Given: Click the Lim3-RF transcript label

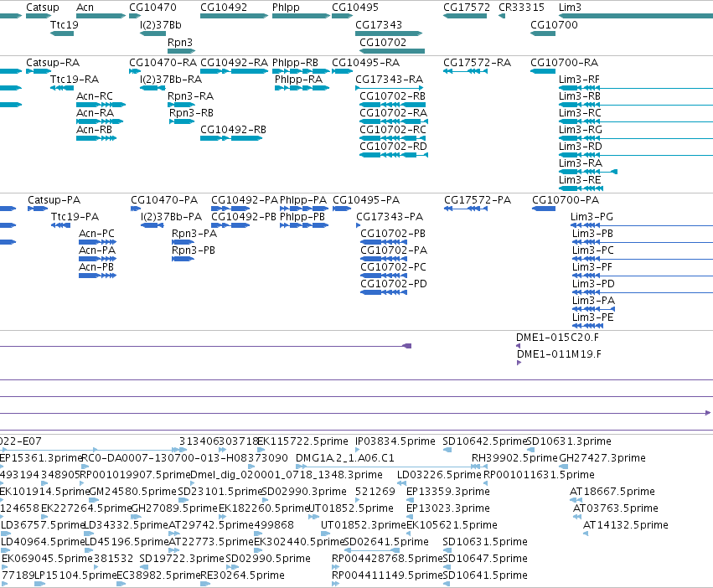Looking at the screenshot, I should tap(579, 79).
